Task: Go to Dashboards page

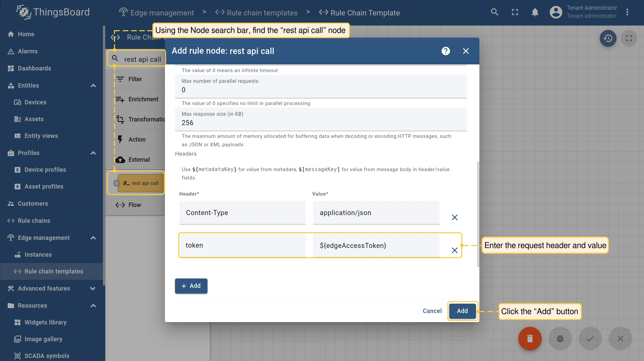Action: click(34, 68)
